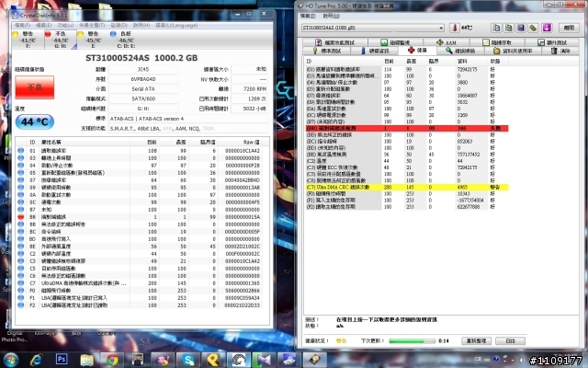588x368 pixels.
Task: Click the purple down-arrow icon in HD Tune
Action: pos(547,28)
